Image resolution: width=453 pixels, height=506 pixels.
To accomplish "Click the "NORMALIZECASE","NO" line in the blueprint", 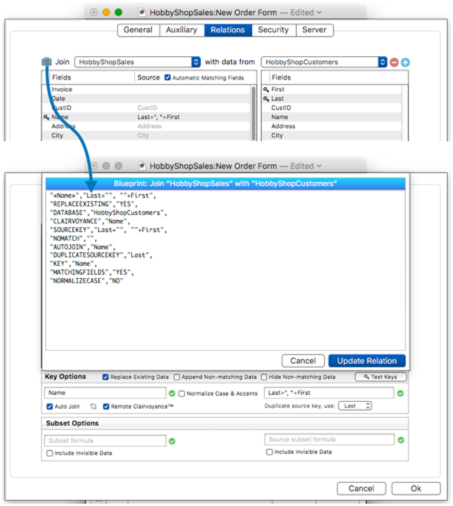I will (86, 281).
